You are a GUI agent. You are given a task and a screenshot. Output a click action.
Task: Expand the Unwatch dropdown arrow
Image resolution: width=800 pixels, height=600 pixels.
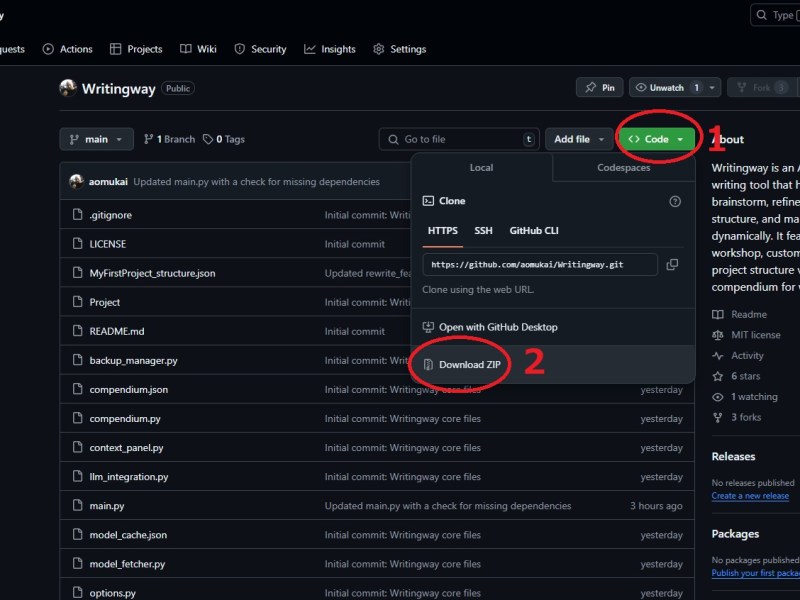pyautogui.click(x=712, y=88)
